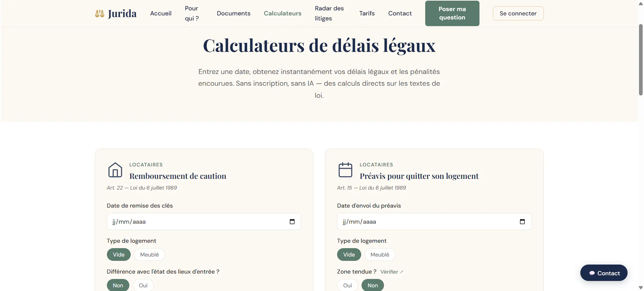Click the house icon on the caution card
Image resolution: width=644 pixels, height=291 pixels.
pyautogui.click(x=115, y=170)
